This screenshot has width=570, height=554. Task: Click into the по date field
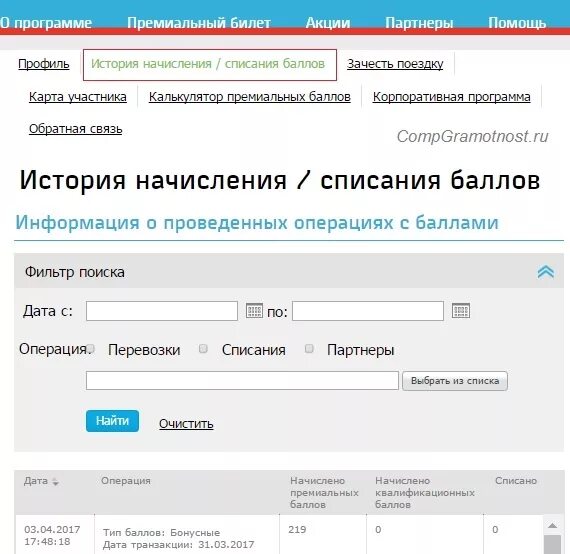click(x=368, y=311)
